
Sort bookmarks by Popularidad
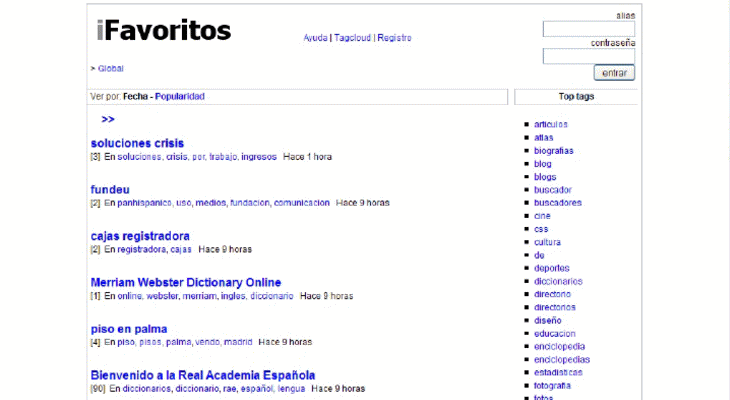(x=180, y=96)
